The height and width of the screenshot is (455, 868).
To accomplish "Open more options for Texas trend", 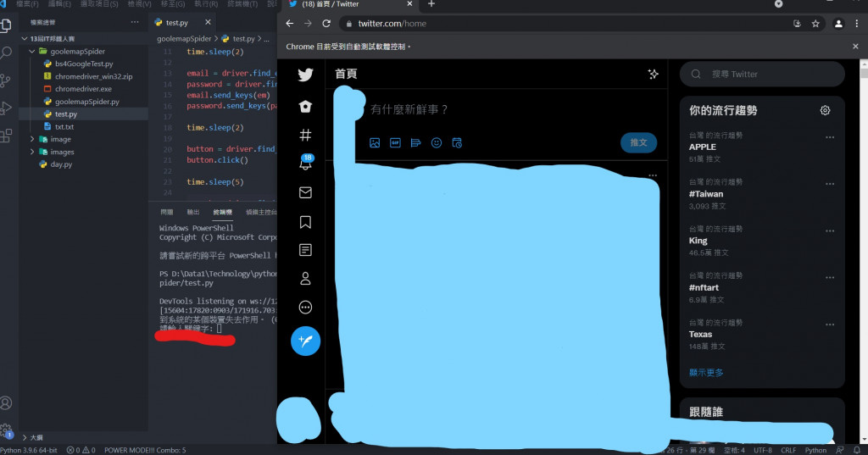I will point(829,325).
